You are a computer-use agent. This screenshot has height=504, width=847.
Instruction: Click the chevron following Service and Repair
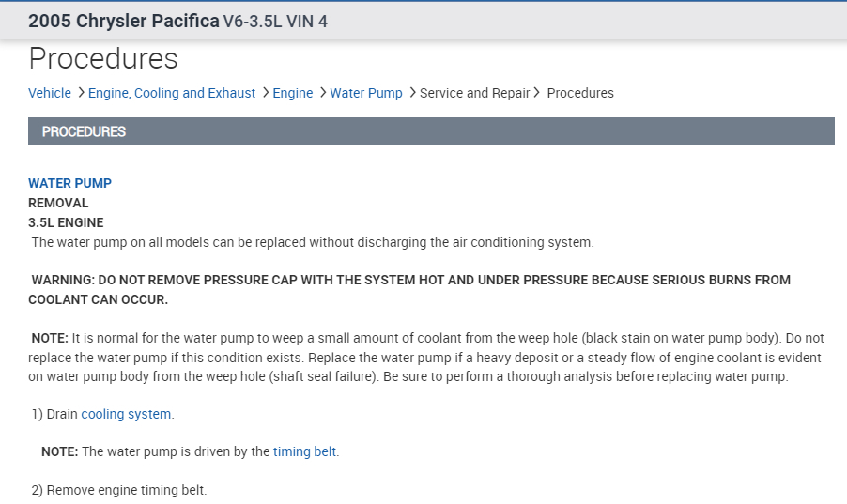pos(537,93)
